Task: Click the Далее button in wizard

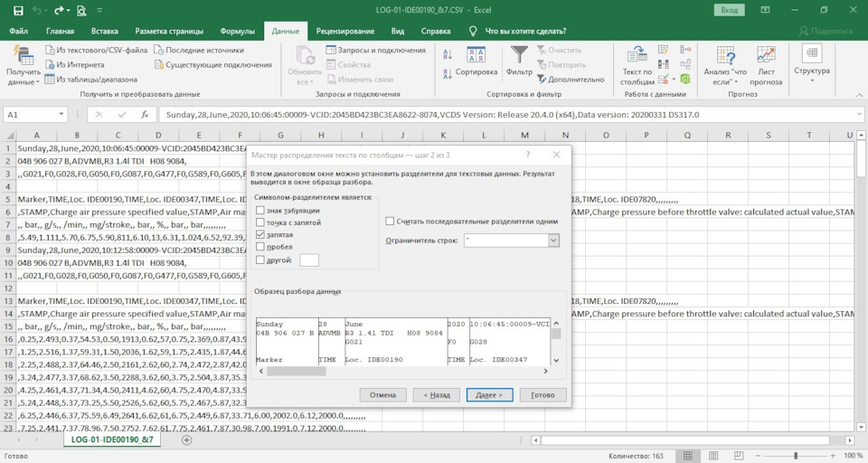Action: coord(490,395)
